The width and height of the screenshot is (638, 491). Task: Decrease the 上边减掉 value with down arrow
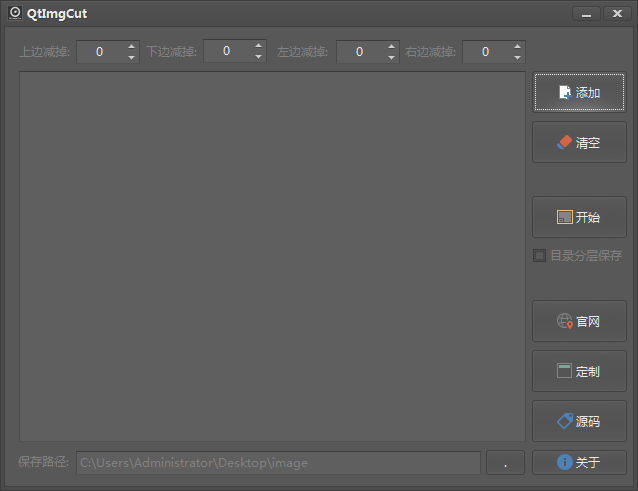click(131, 57)
